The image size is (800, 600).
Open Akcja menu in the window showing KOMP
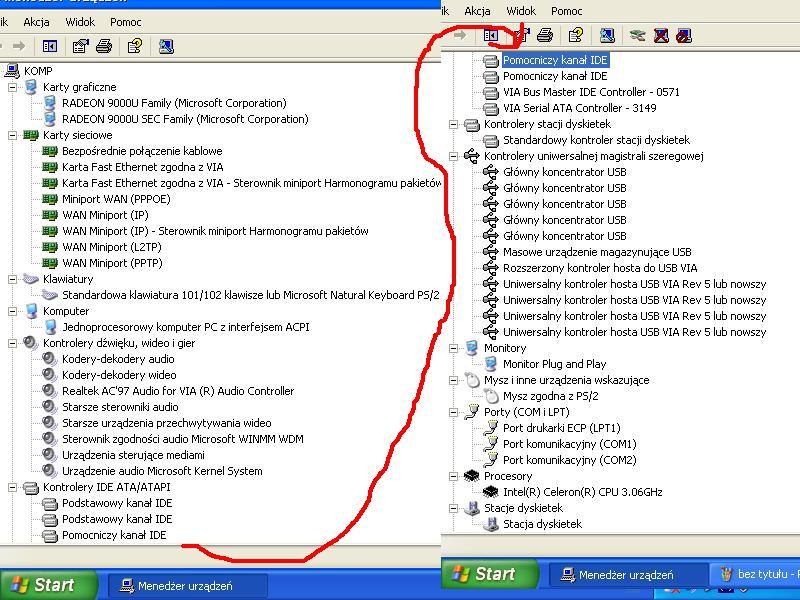point(36,22)
